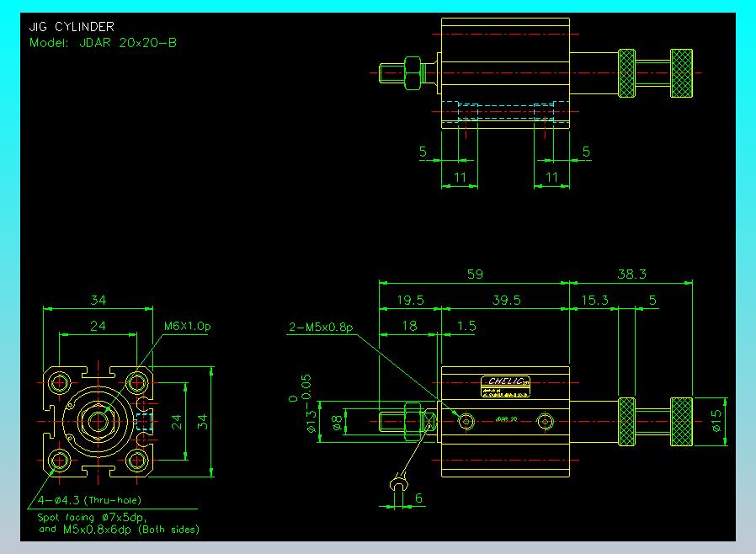Select vertical 24 dimension beside end view

[x=177, y=422]
